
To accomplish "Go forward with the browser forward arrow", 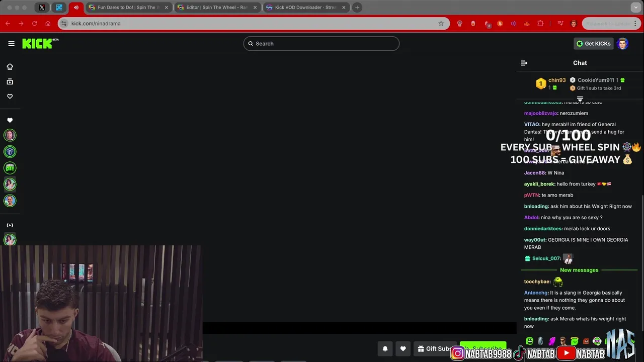I will pos(21,24).
